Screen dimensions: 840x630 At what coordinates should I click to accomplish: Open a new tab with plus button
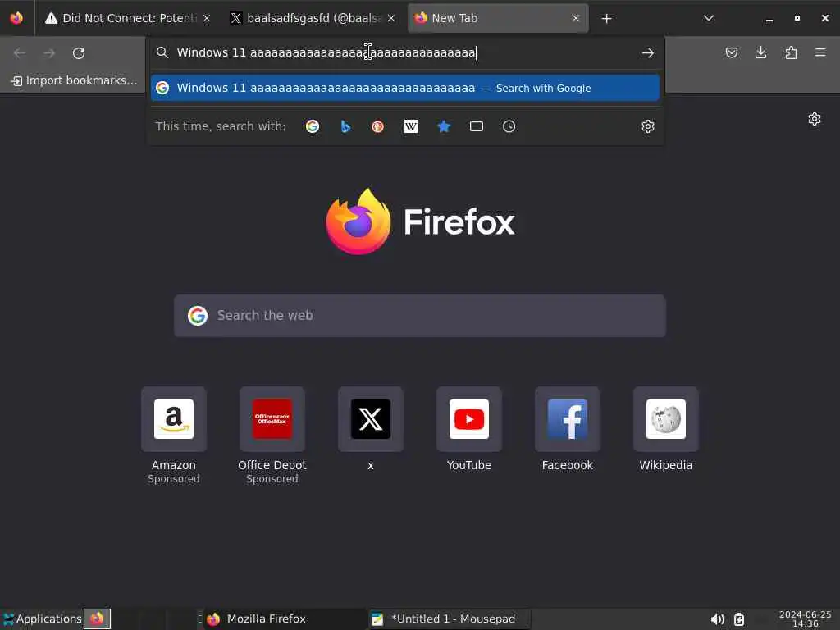click(606, 19)
